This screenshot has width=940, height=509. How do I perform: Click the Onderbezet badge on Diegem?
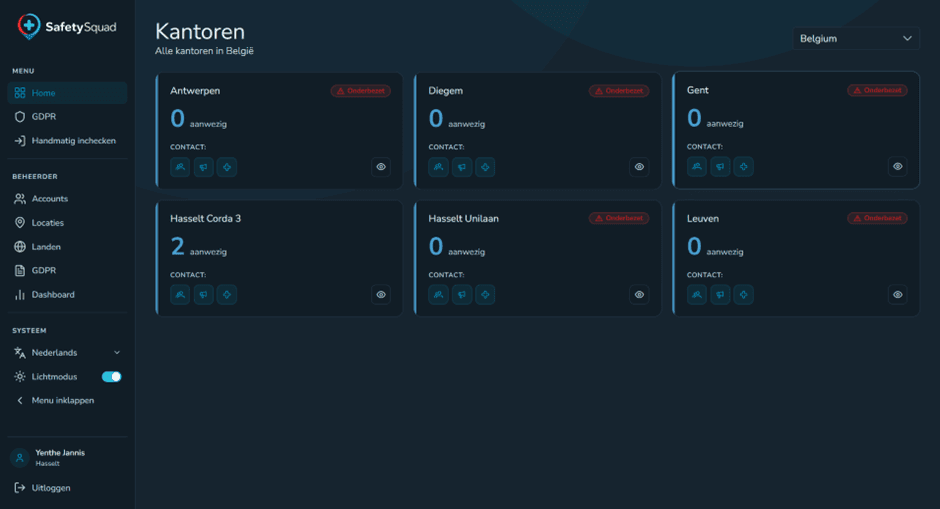click(619, 91)
